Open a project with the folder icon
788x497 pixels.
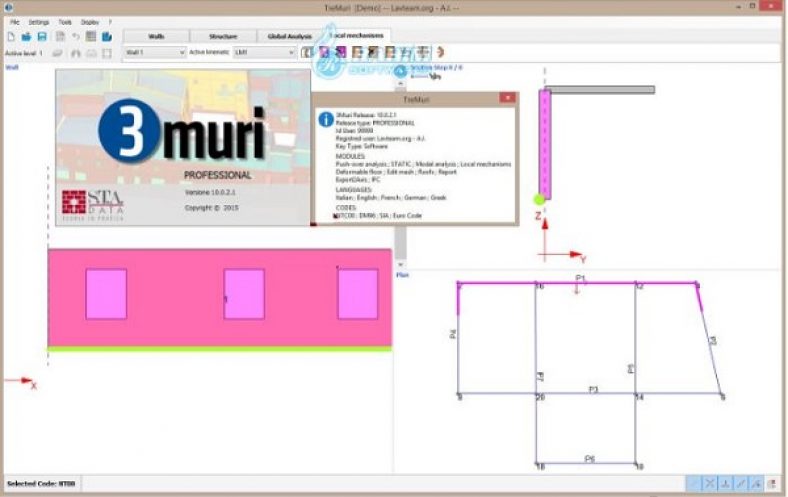26,37
